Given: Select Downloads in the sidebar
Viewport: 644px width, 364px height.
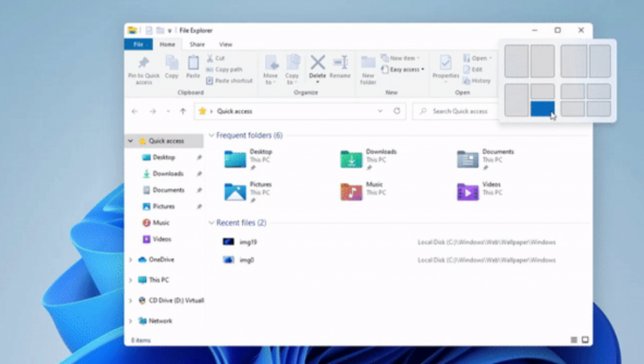Looking at the screenshot, I should (x=168, y=174).
